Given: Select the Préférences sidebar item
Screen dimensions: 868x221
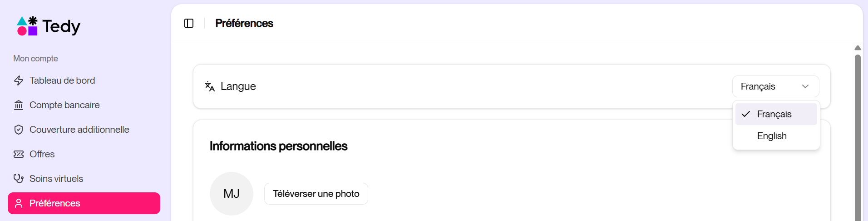Looking at the screenshot, I should coord(84,203).
